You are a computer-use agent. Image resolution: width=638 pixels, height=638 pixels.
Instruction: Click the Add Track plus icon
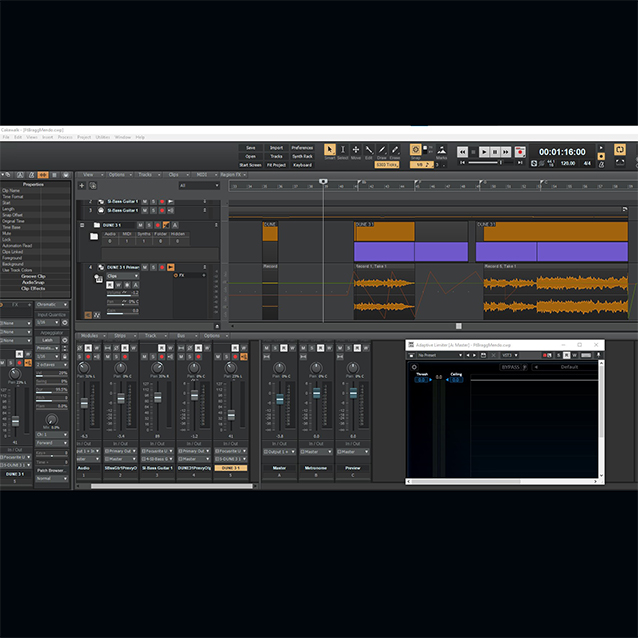[x=83, y=185]
